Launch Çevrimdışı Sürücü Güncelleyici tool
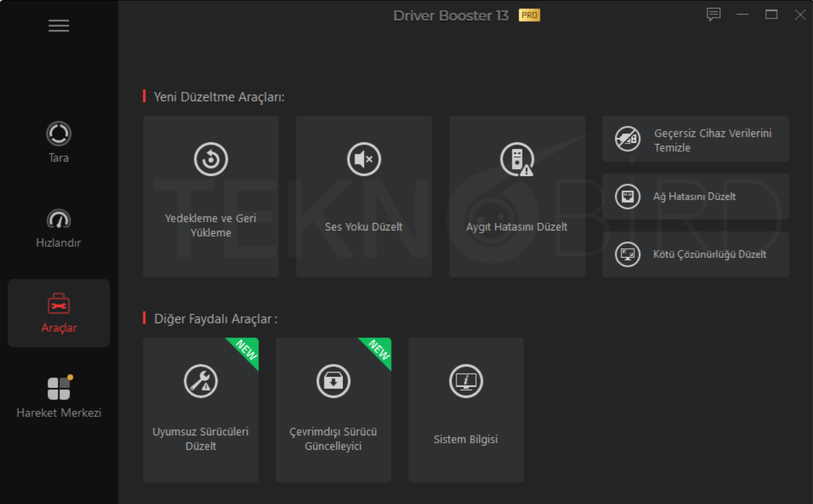This screenshot has width=813, height=504. (333, 409)
